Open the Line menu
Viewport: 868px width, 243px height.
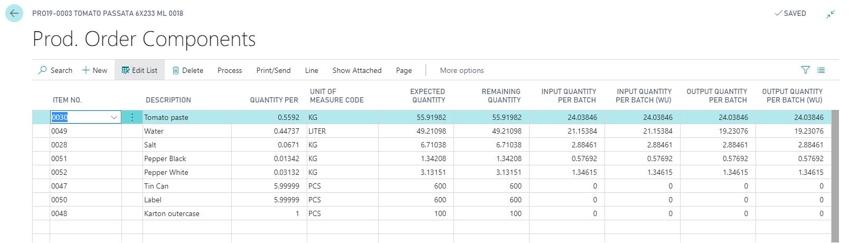tap(312, 70)
